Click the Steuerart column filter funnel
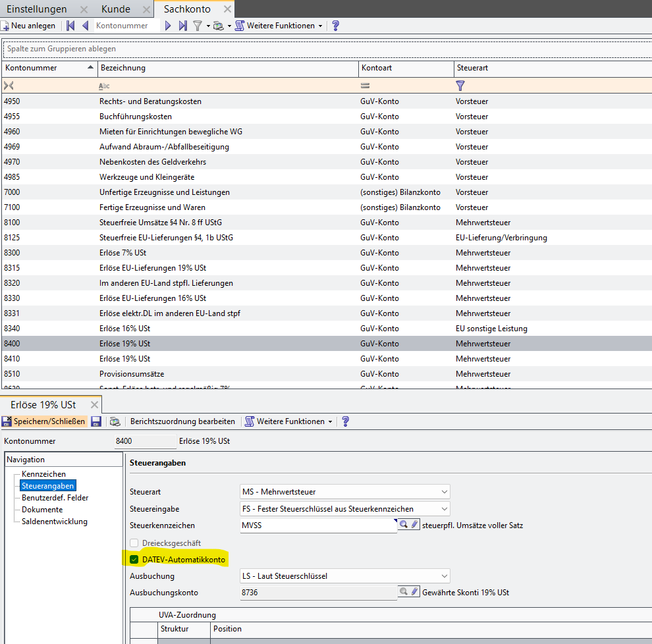Screen dimensions: 652x644 tap(460, 86)
